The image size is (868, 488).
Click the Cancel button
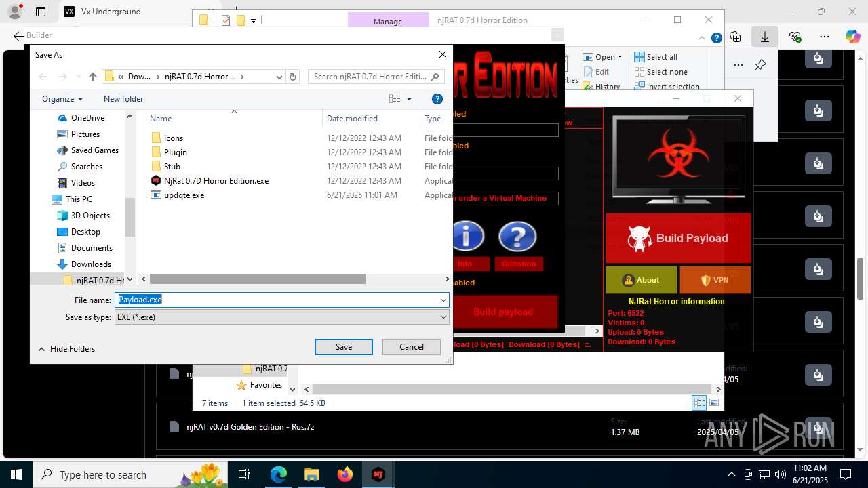click(x=412, y=347)
